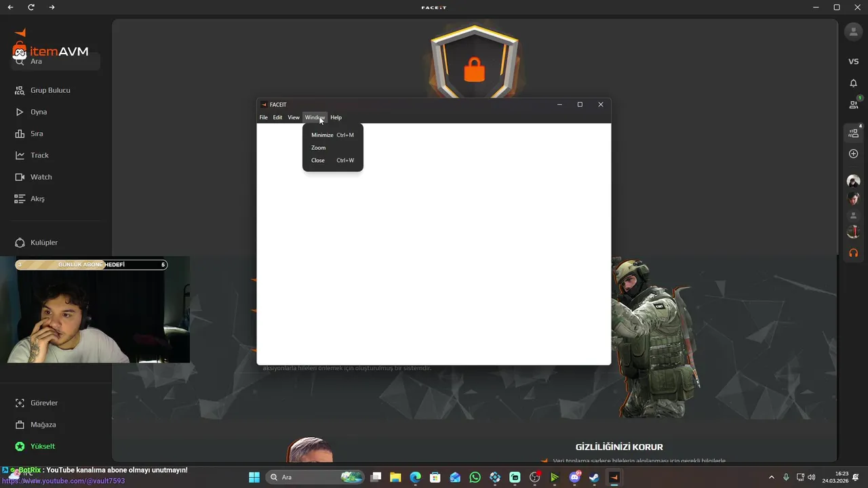The height and width of the screenshot is (488, 868).
Task: Open the Help menu in FACEIT dialog
Action: (x=336, y=117)
